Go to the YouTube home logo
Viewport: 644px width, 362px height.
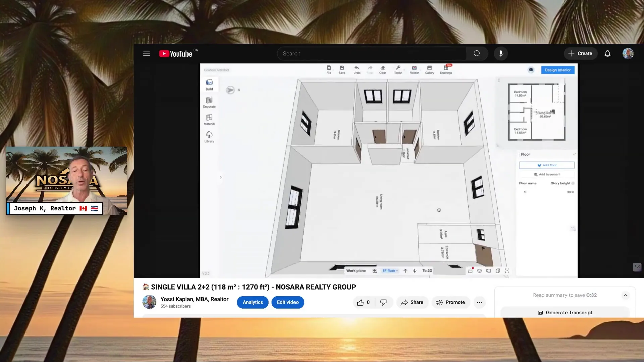click(x=175, y=54)
